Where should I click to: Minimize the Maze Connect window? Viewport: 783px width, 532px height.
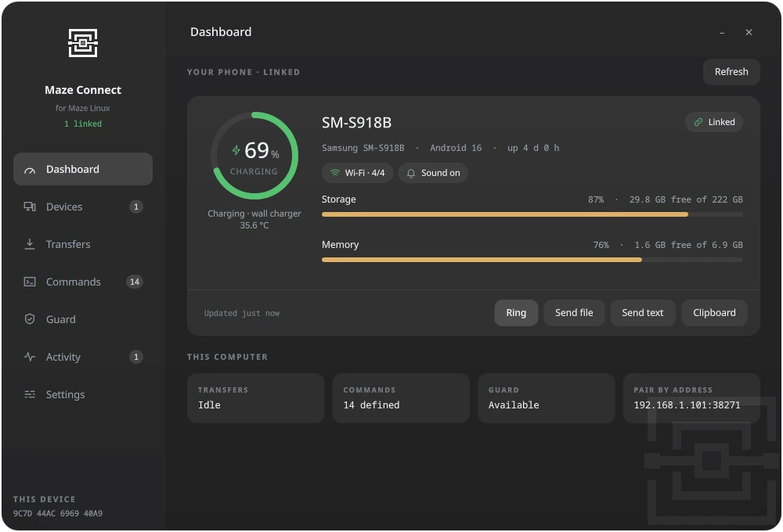[722, 32]
